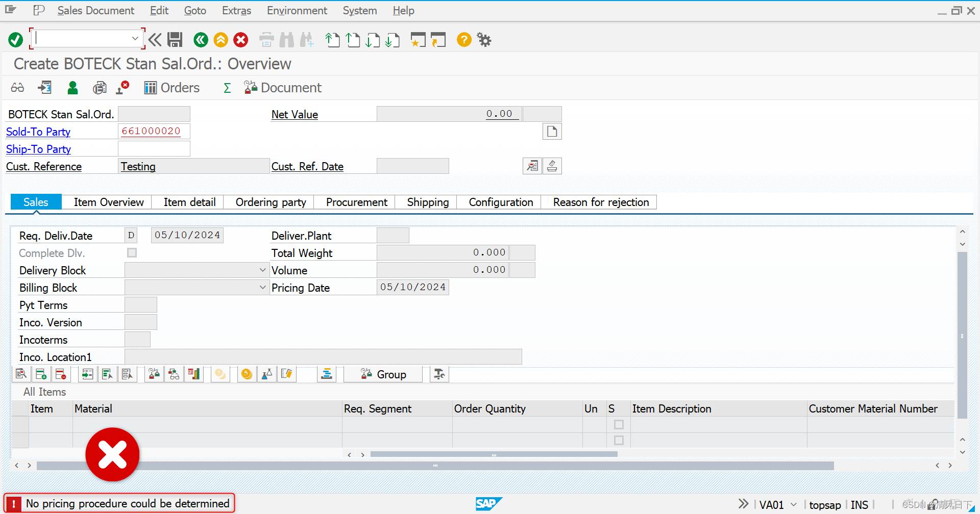Click the Reject document stamp icon
This screenshot has width=980, height=514.
click(123, 88)
